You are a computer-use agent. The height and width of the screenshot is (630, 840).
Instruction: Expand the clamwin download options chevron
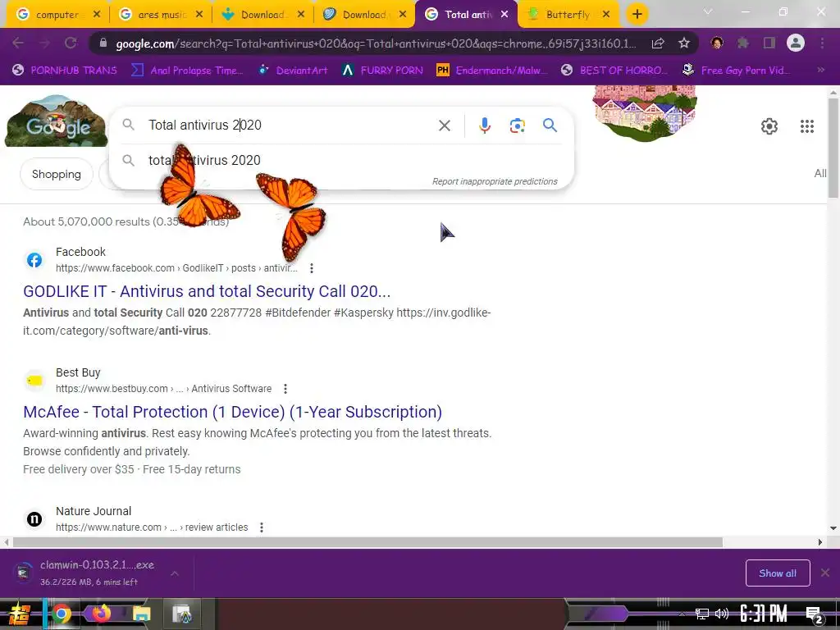tap(175, 573)
